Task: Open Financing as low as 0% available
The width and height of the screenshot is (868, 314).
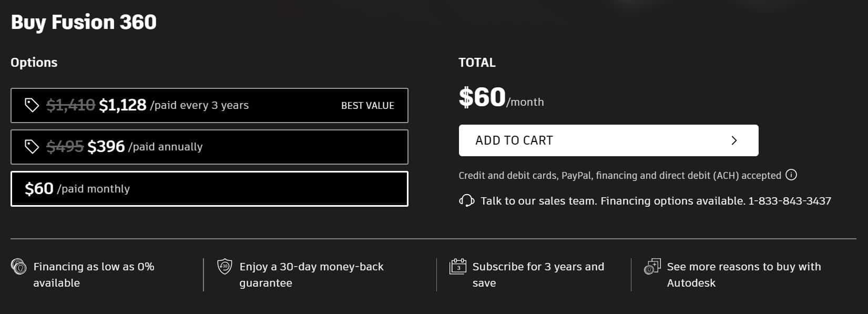Action: coord(94,275)
